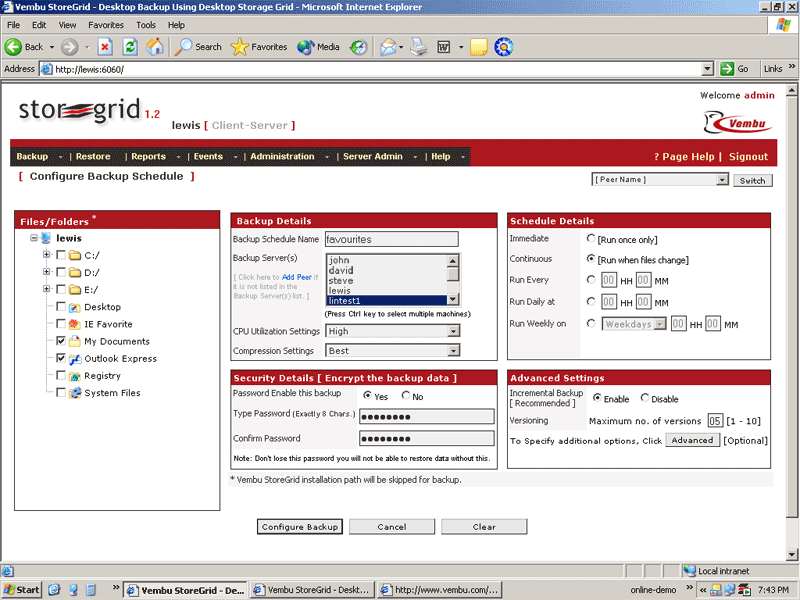Image resolution: width=800 pixels, height=600 pixels.
Task: Uncheck the My Documents checkbox
Action: click(61, 341)
